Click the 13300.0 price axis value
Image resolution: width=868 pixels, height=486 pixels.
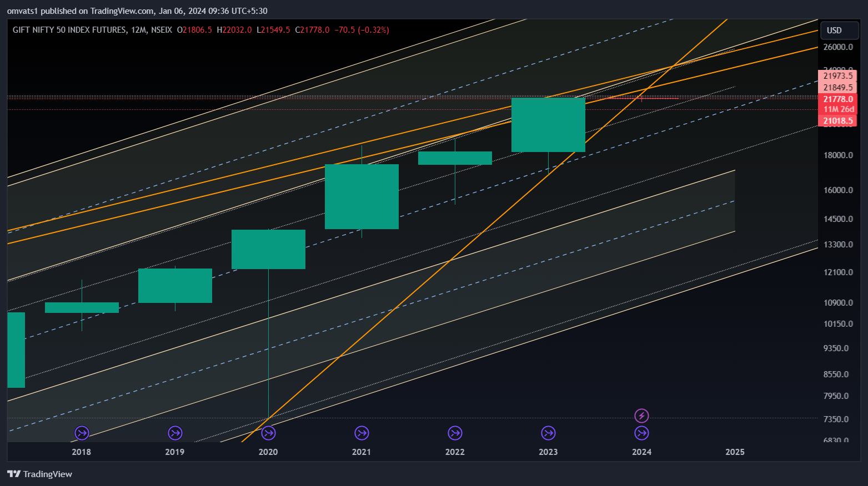838,244
